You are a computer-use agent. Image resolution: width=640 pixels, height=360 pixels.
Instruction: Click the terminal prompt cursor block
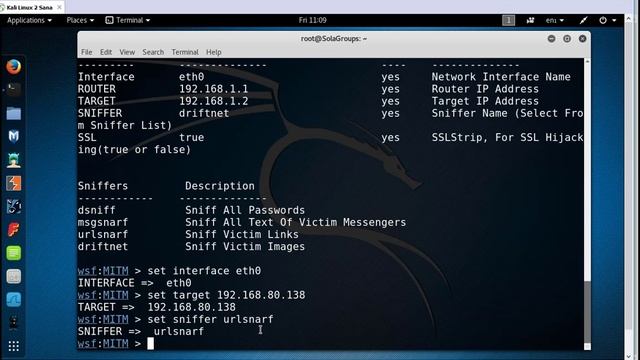[x=151, y=344]
